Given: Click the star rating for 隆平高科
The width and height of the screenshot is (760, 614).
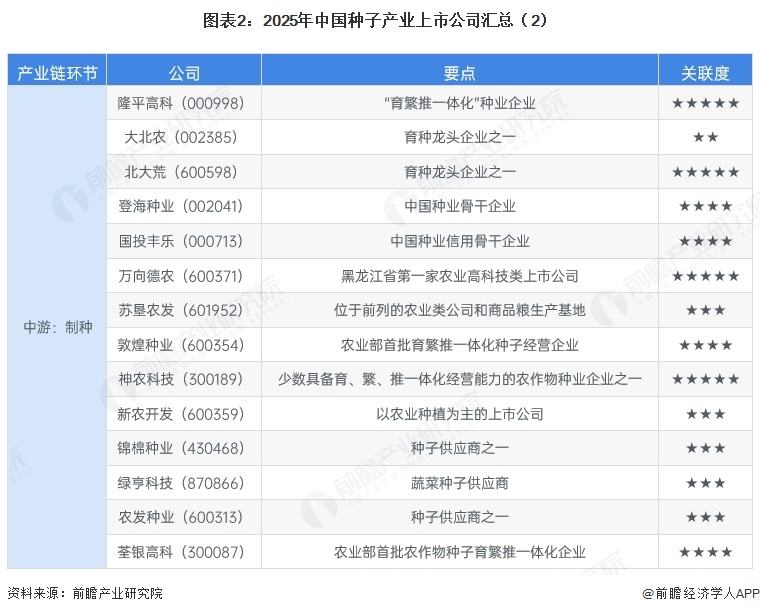Looking at the screenshot, I should [705, 103].
